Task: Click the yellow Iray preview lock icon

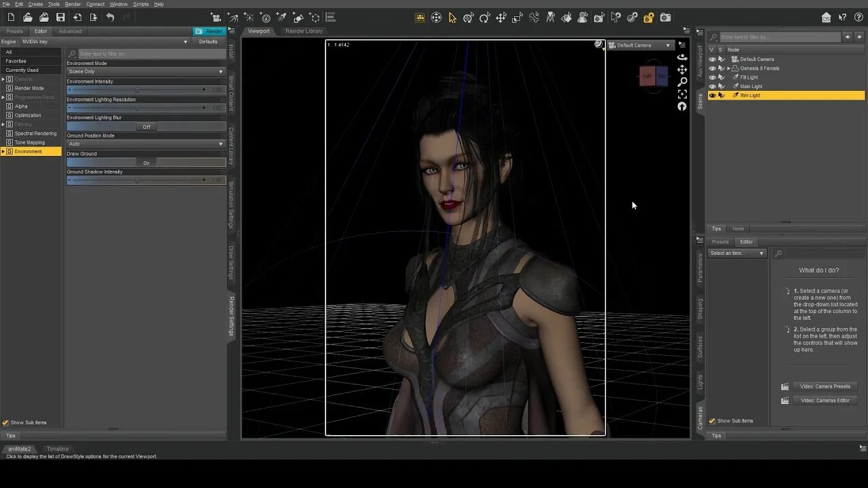Action: [649, 18]
